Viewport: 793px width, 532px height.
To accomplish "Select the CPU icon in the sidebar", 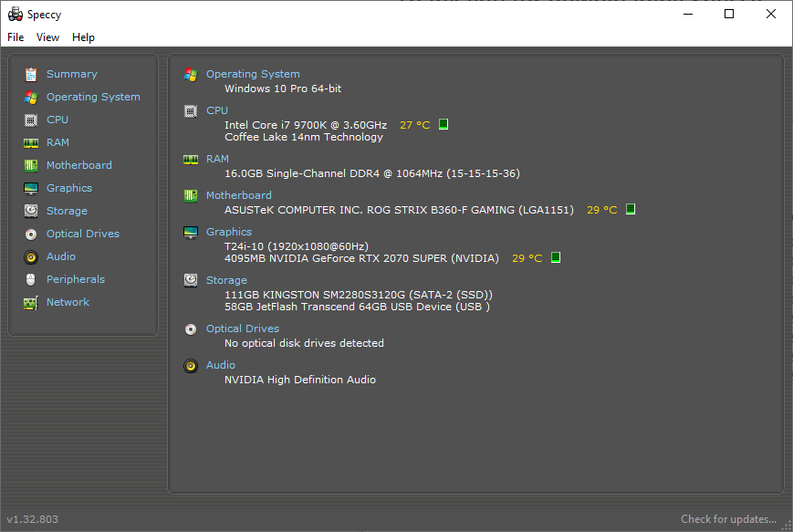I will point(30,120).
